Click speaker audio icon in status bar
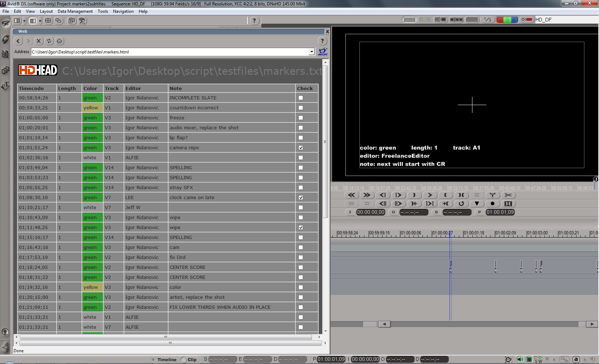 pos(520,359)
